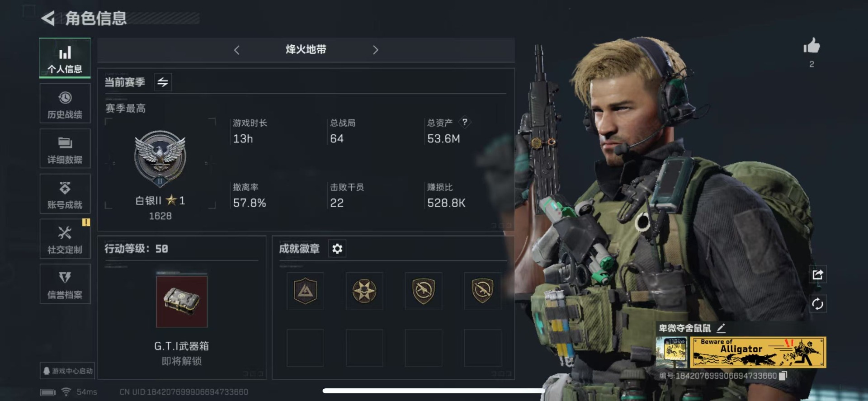Tap the thumbs-up like icon
This screenshot has height=401, width=868.
811,46
